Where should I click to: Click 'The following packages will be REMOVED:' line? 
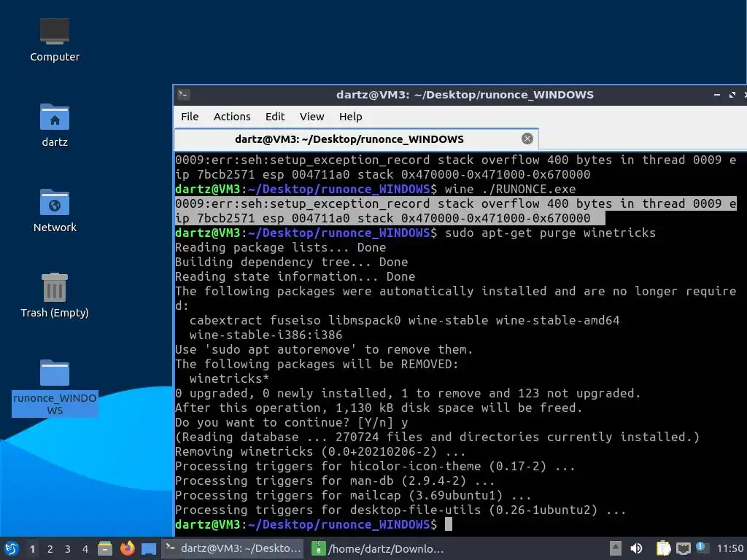317,365
